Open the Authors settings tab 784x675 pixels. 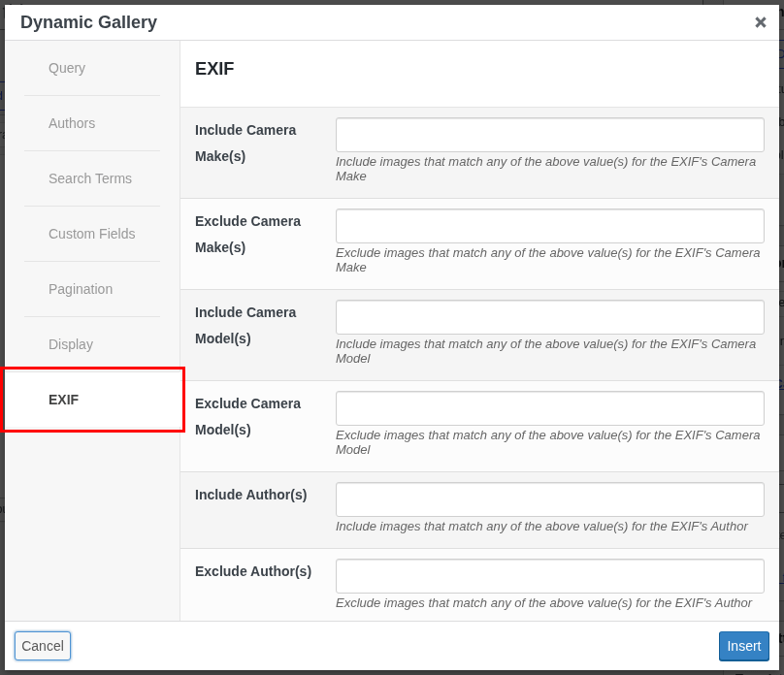(x=71, y=123)
